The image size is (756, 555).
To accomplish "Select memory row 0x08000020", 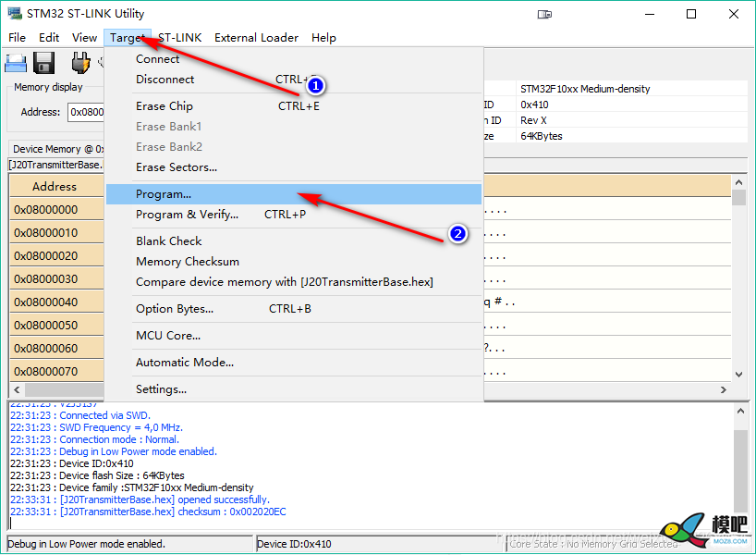I will 56,256.
